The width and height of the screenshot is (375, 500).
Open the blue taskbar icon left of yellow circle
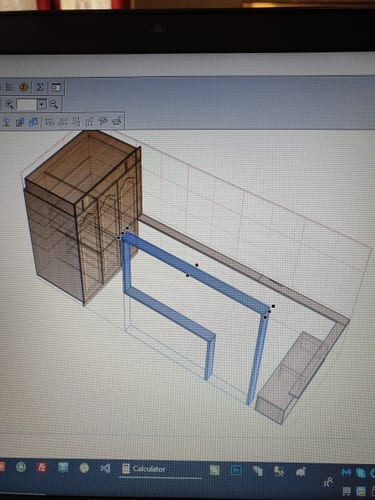point(63,467)
